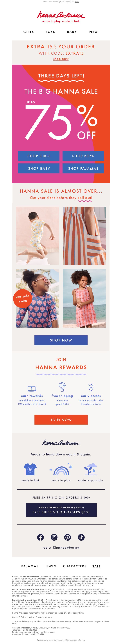Click the earn rewards dollar bill icon

point(32,388)
